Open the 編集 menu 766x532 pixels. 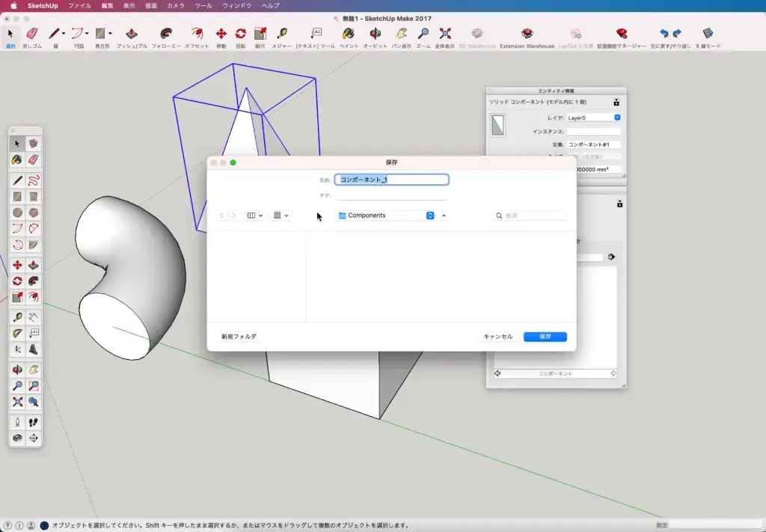pyautogui.click(x=108, y=6)
